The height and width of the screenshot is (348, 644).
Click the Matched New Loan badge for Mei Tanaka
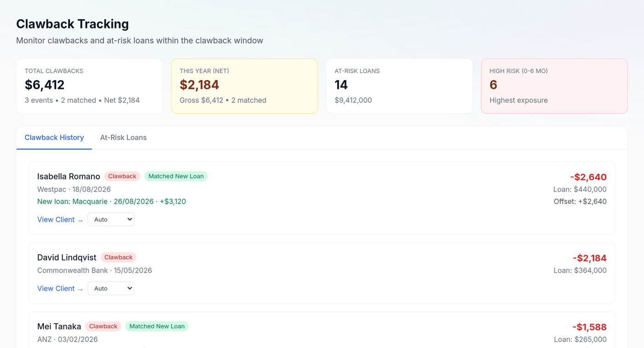[x=157, y=326]
